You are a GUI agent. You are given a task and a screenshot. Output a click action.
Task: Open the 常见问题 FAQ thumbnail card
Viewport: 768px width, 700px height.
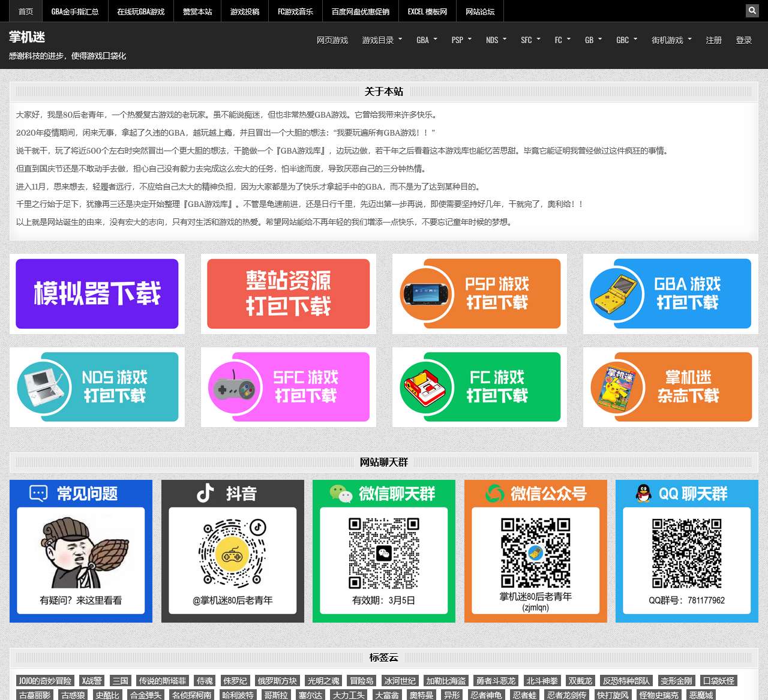pyautogui.click(x=81, y=551)
